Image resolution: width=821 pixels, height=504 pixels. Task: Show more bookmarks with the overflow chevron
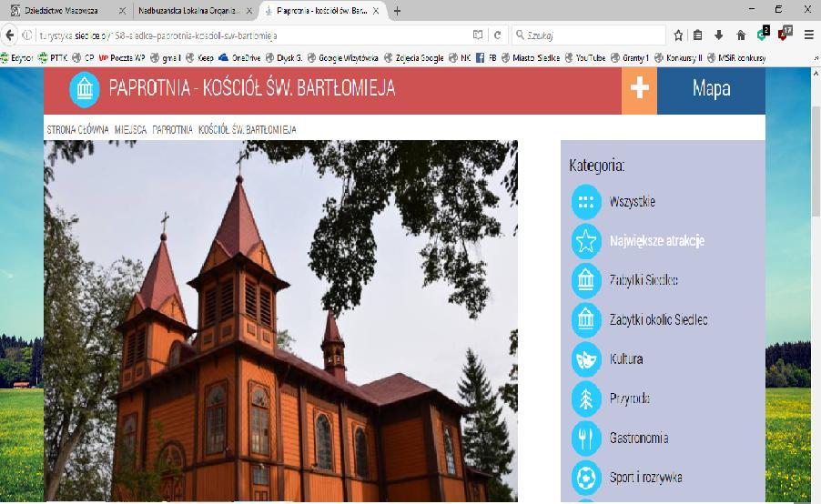816,57
